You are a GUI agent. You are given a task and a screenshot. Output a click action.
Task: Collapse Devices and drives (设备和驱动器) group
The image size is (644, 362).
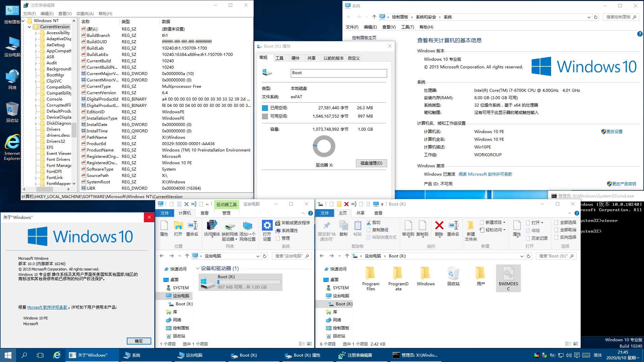click(198, 268)
